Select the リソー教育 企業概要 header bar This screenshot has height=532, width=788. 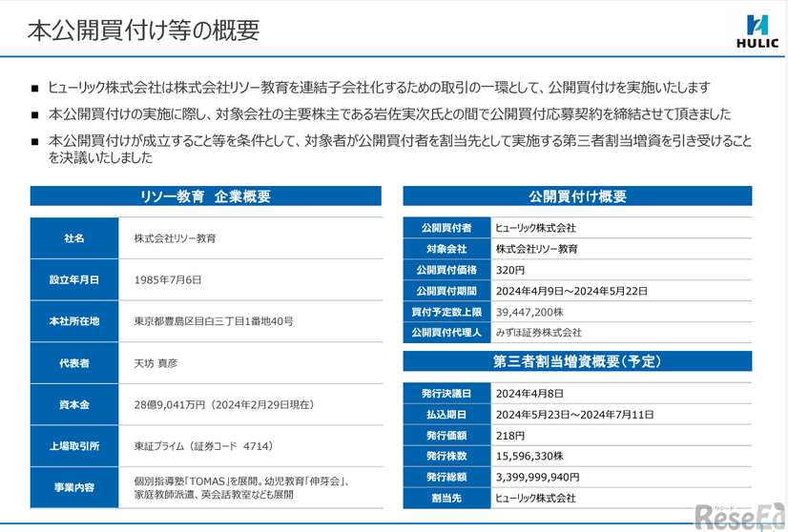coord(205,195)
